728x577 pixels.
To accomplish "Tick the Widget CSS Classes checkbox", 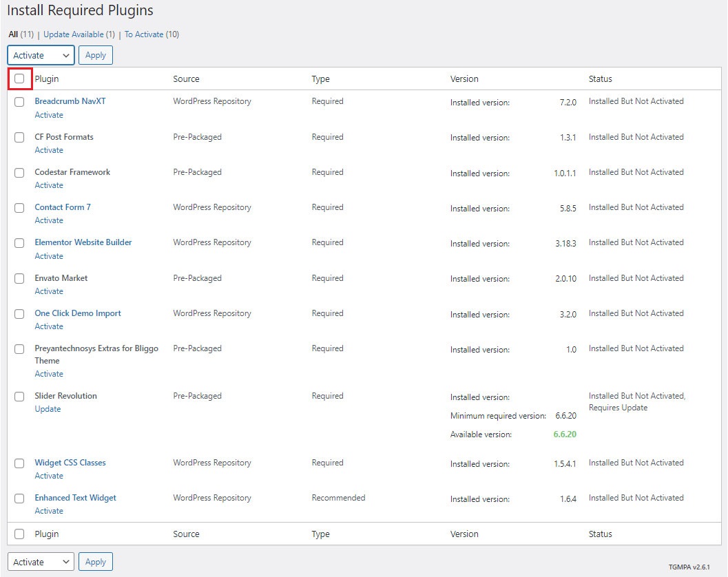I will coord(19,463).
